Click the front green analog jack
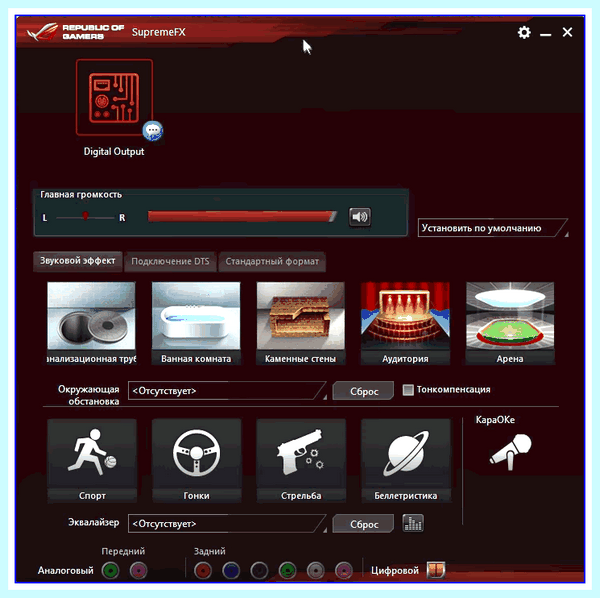 [111, 570]
